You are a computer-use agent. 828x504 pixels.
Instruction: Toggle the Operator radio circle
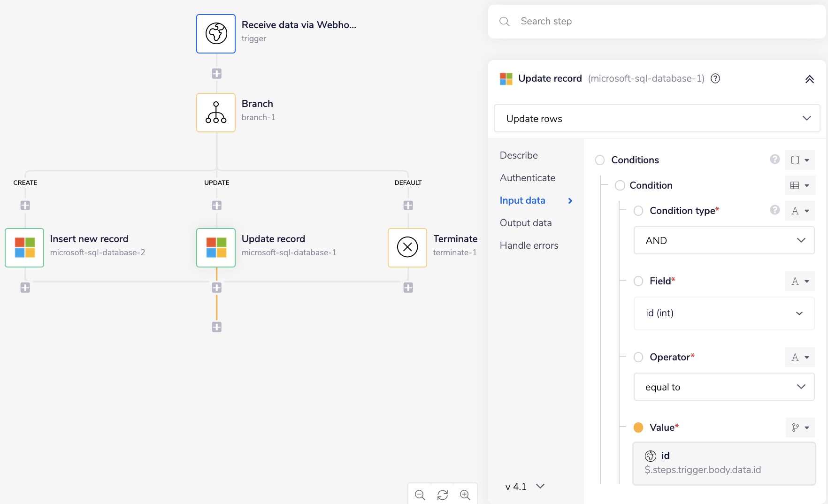(x=638, y=357)
